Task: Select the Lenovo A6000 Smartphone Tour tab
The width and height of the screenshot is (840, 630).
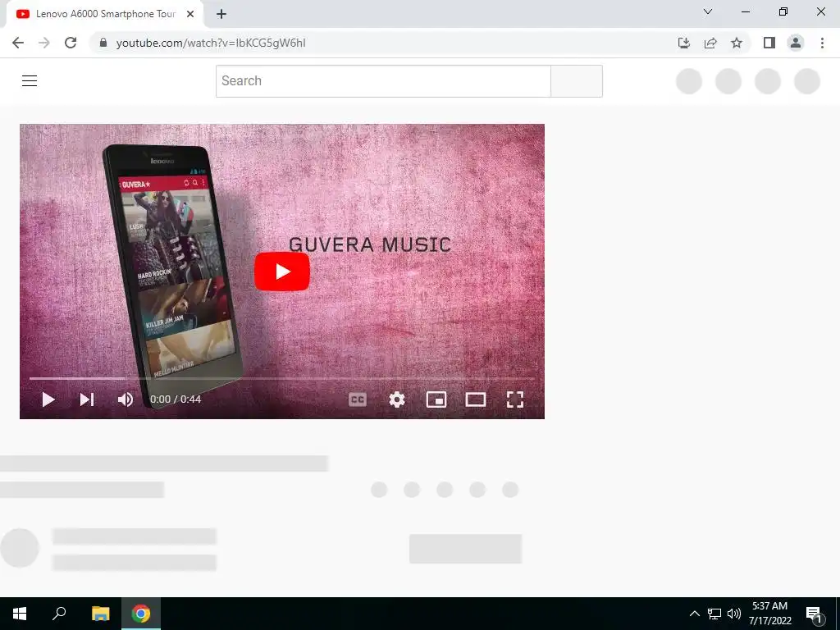Action: coord(105,14)
